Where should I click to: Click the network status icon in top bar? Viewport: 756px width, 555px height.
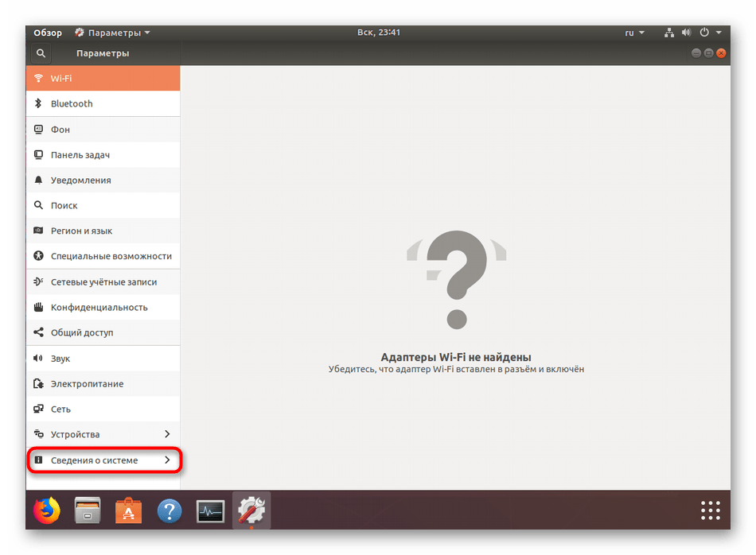(x=668, y=33)
